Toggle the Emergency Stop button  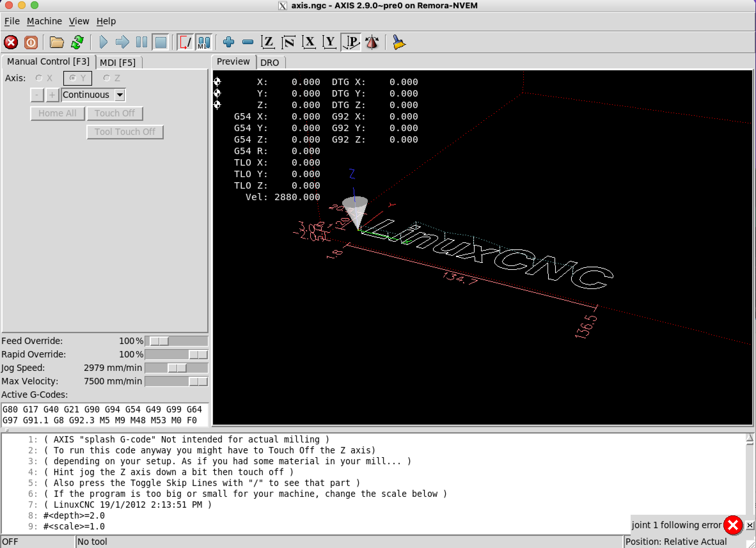(x=11, y=42)
